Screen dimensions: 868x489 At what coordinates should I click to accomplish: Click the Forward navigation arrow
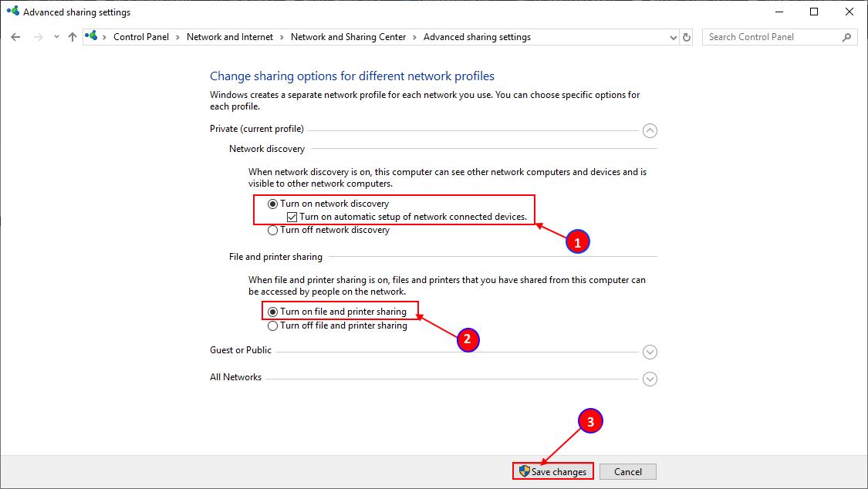click(x=37, y=37)
